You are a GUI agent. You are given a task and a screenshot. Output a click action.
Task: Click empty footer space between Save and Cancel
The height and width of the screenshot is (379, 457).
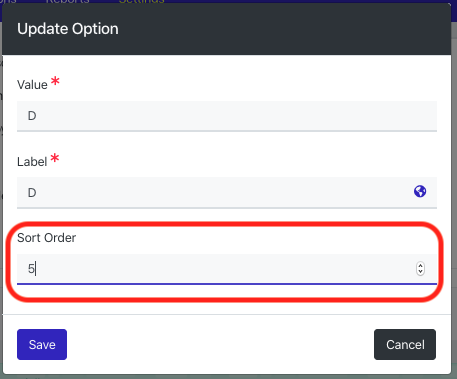point(220,344)
